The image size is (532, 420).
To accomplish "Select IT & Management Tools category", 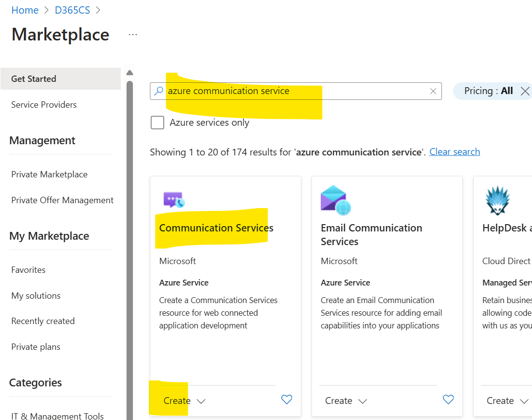I will coord(57,416).
